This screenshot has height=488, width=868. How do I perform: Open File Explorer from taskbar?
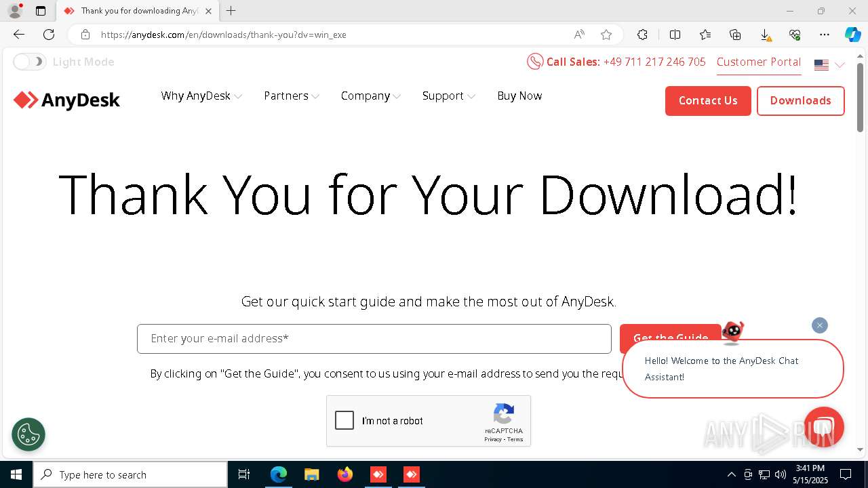[311, 474]
